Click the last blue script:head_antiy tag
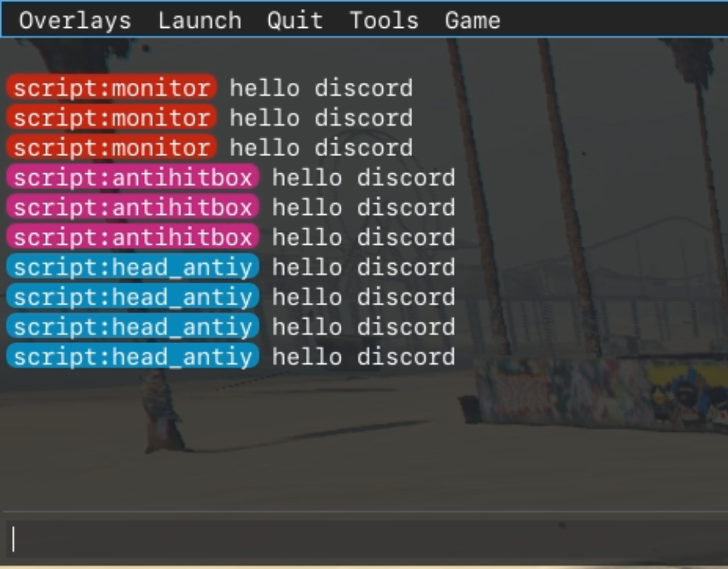 (133, 357)
